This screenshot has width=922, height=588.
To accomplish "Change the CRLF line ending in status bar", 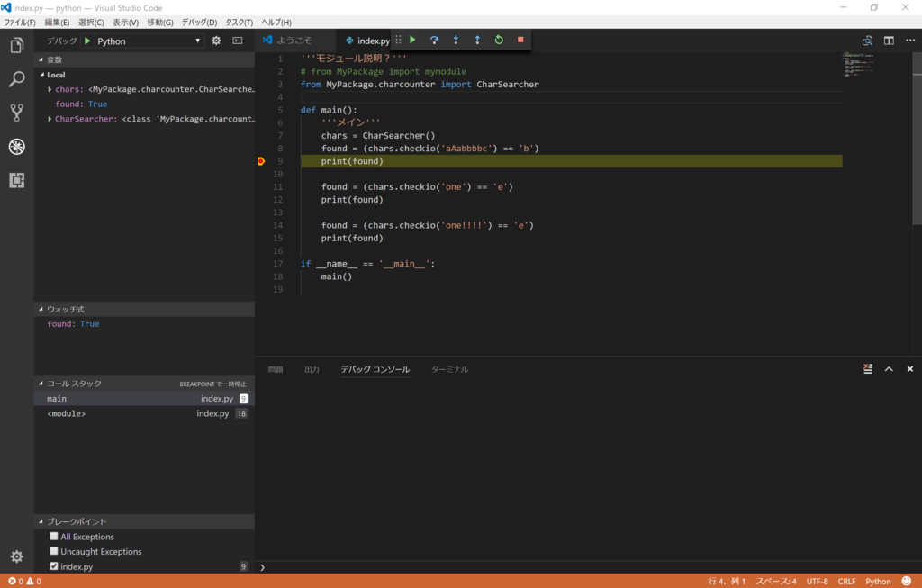I will coord(846,581).
